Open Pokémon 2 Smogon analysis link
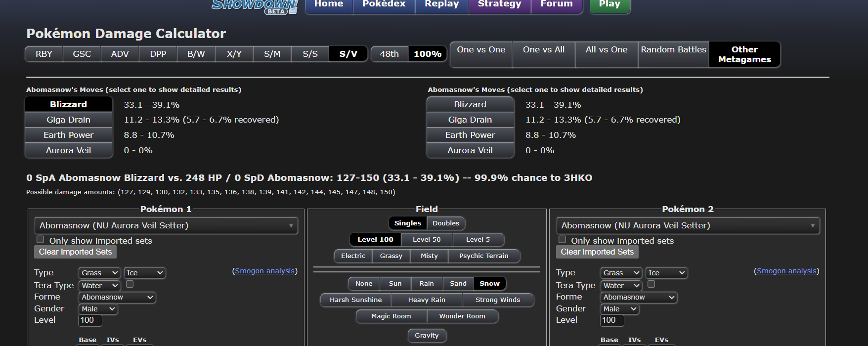 click(x=786, y=271)
